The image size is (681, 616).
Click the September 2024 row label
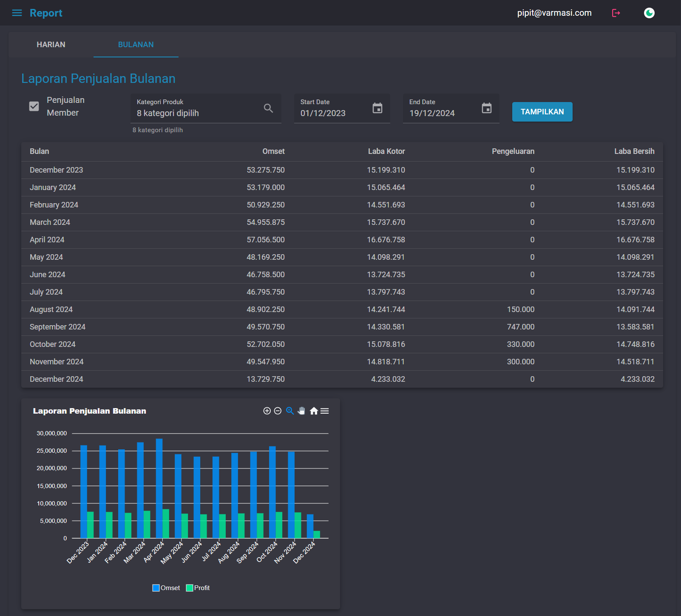(x=57, y=327)
